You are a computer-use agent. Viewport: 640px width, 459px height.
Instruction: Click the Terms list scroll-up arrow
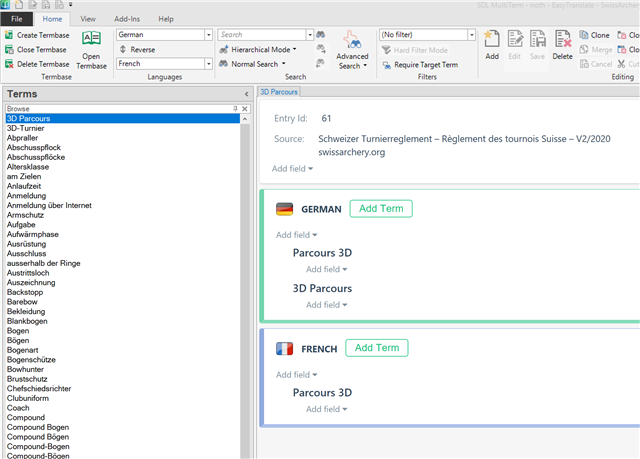pos(245,119)
